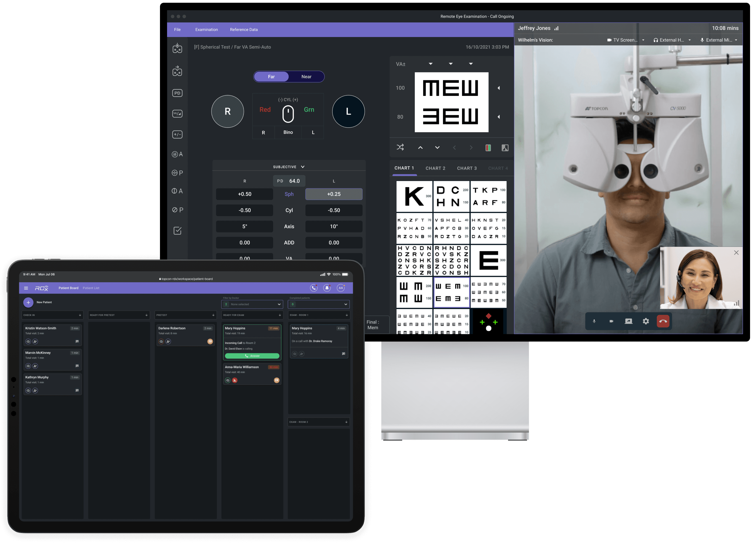Open call settings gear icon

(x=646, y=321)
